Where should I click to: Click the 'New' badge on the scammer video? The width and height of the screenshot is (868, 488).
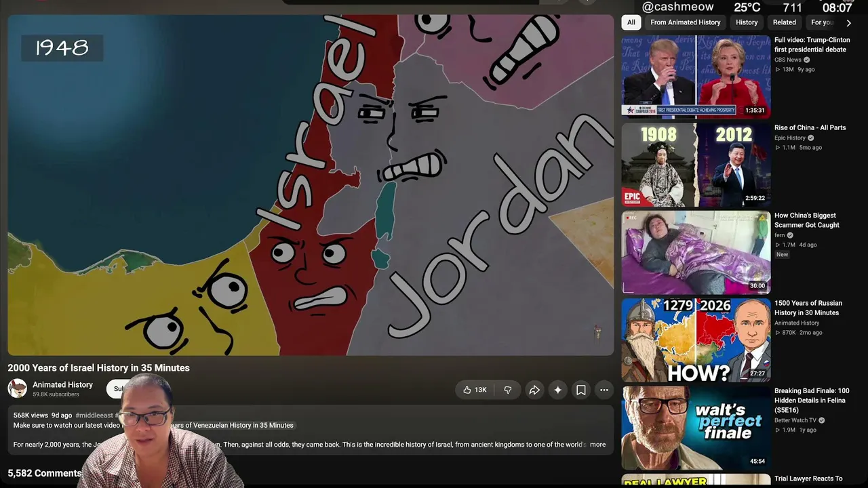(x=782, y=255)
